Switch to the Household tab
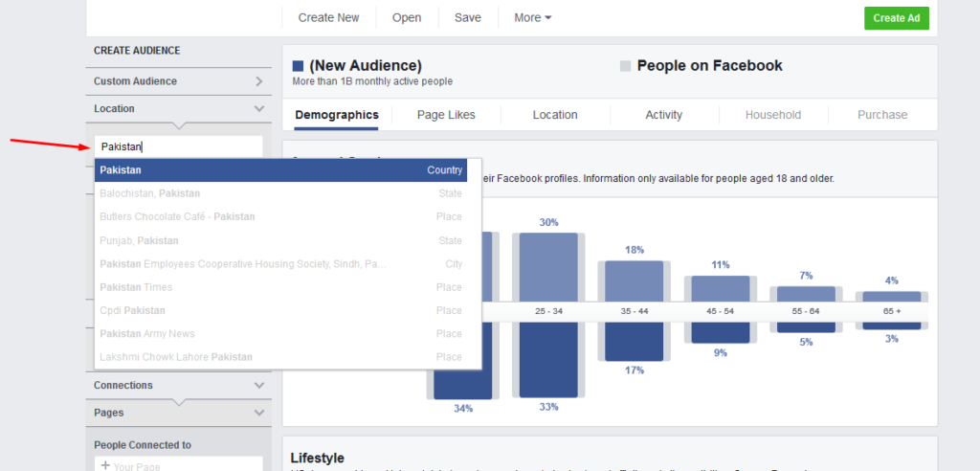Screen dimensions: 980x471 773,115
